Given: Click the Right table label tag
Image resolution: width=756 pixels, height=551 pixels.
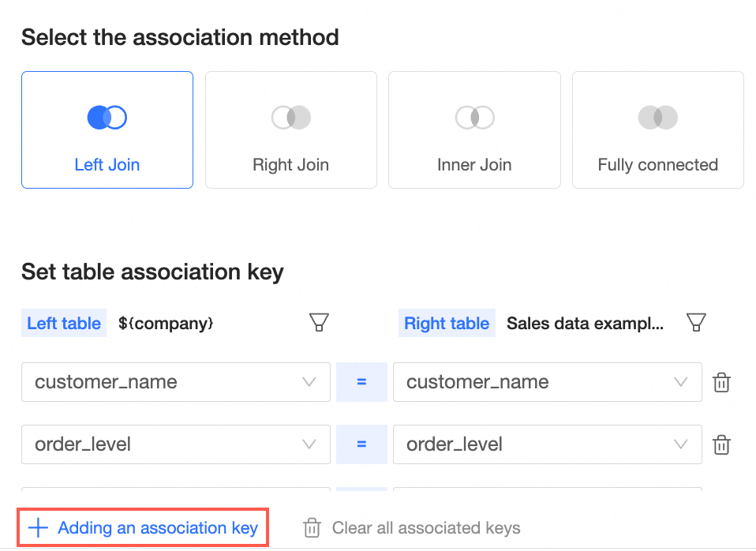Looking at the screenshot, I should pyautogui.click(x=447, y=323).
